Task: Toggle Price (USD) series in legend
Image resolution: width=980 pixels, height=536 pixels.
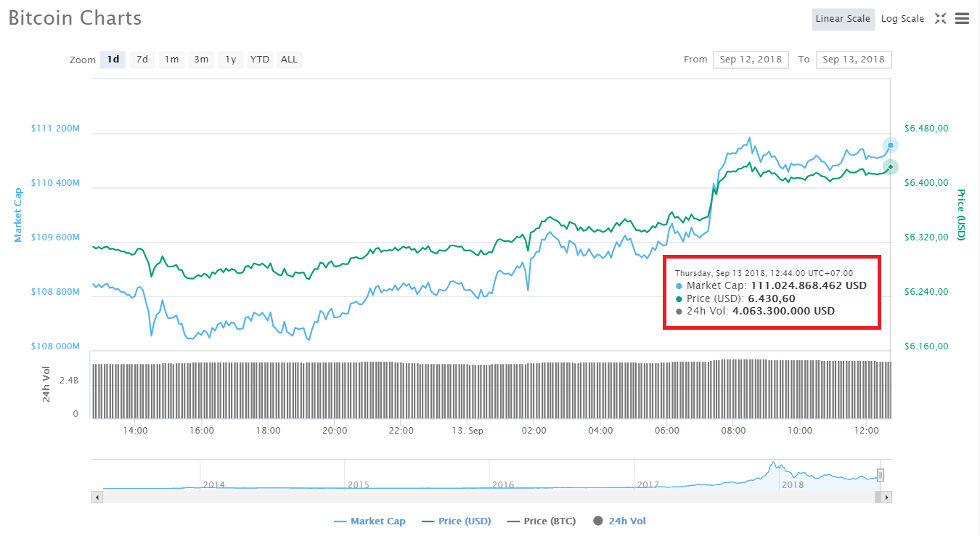Action: [456, 521]
